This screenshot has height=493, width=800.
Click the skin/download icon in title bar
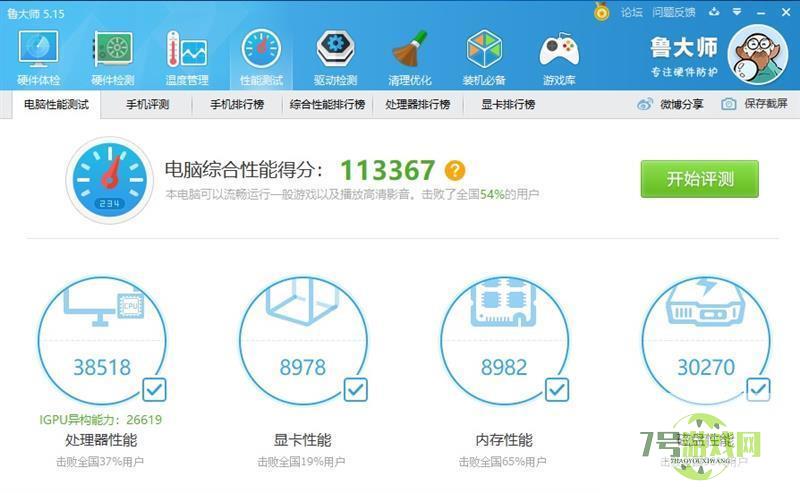tap(714, 12)
